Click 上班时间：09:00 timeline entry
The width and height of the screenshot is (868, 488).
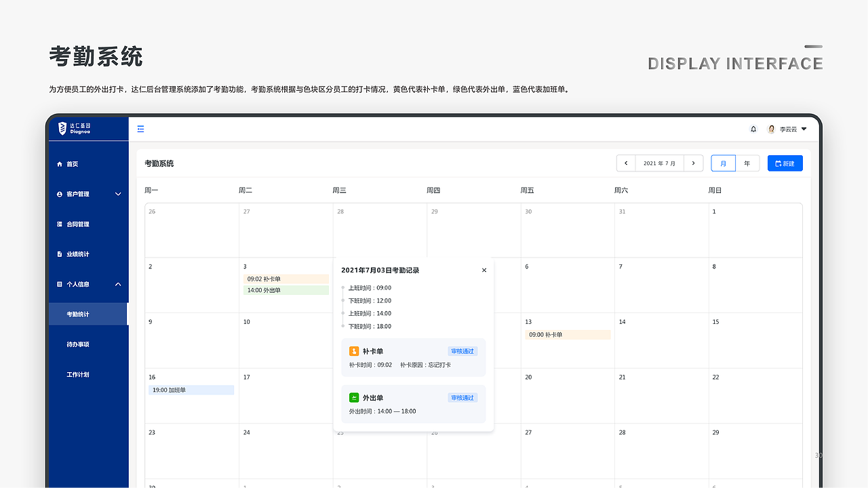370,288
